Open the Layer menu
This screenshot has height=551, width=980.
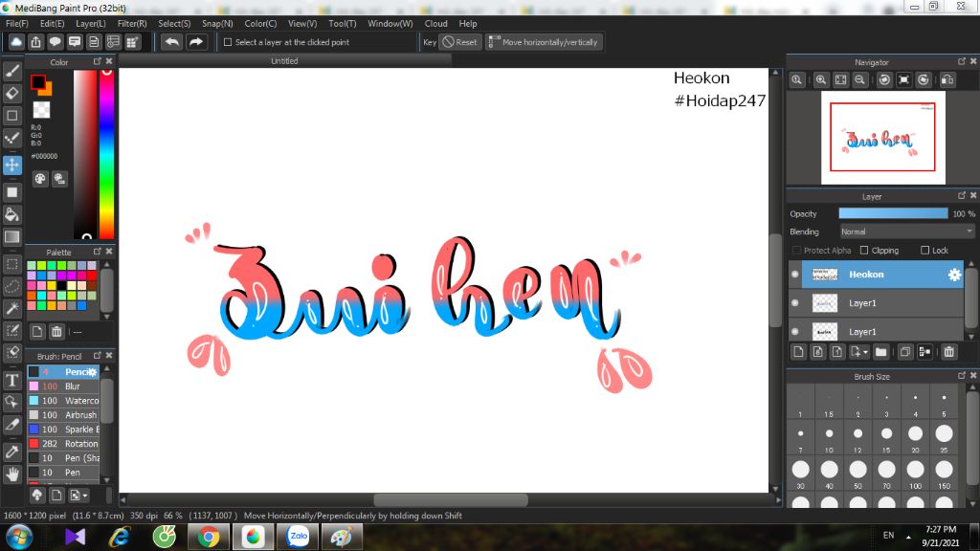pos(91,23)
